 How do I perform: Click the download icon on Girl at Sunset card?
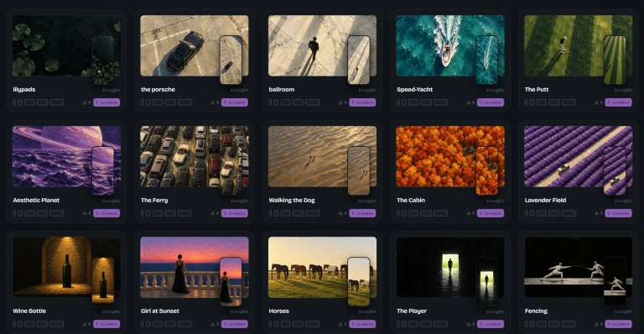pyautogui.click(x=213, y=324)
